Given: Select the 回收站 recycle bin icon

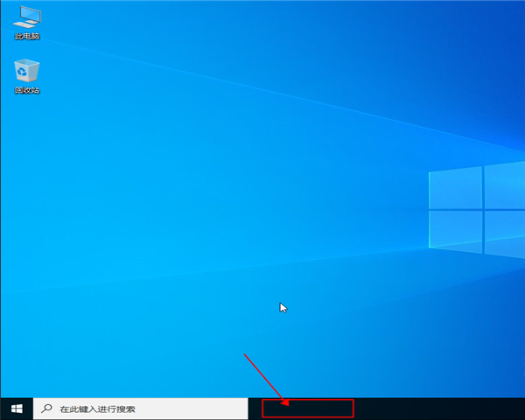Looking at the screenshot, I should coord(27,76).
